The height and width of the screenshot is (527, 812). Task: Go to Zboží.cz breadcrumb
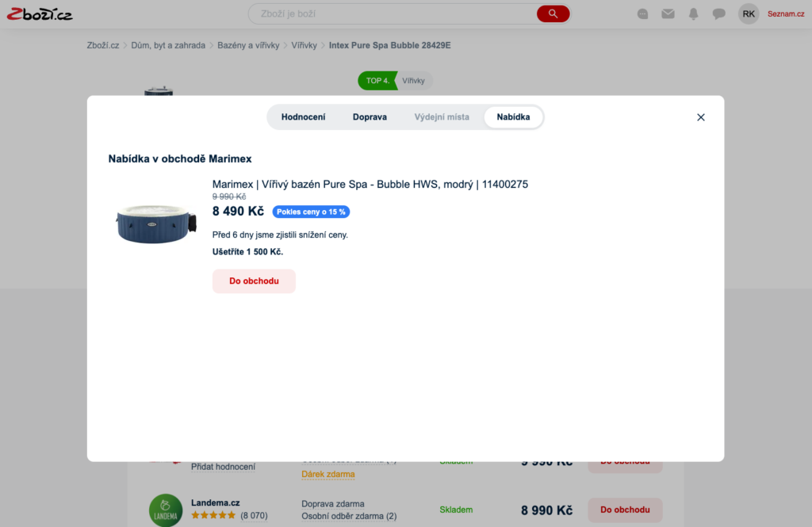coord(103,45)
